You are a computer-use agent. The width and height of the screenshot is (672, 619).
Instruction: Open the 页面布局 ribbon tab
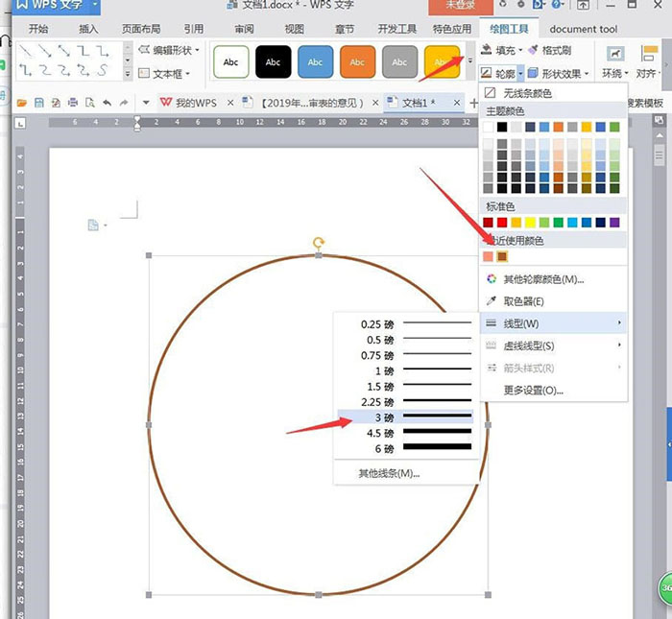point(141,29)
